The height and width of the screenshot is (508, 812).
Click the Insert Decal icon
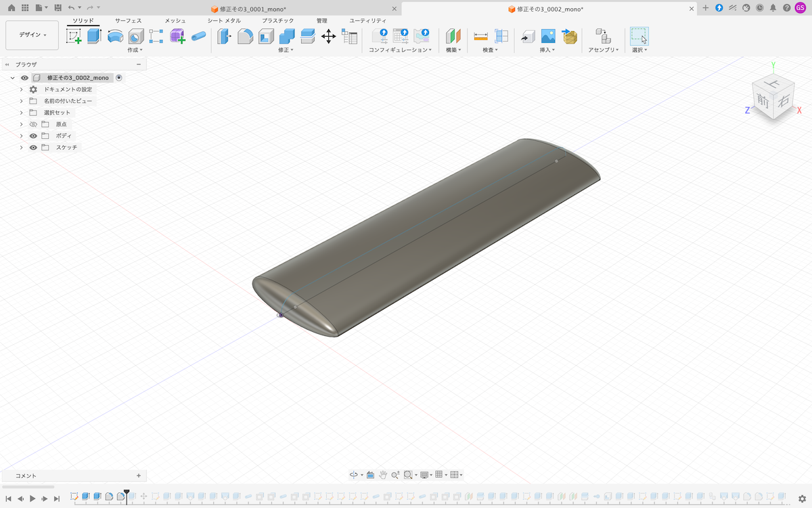click(569, 37)
